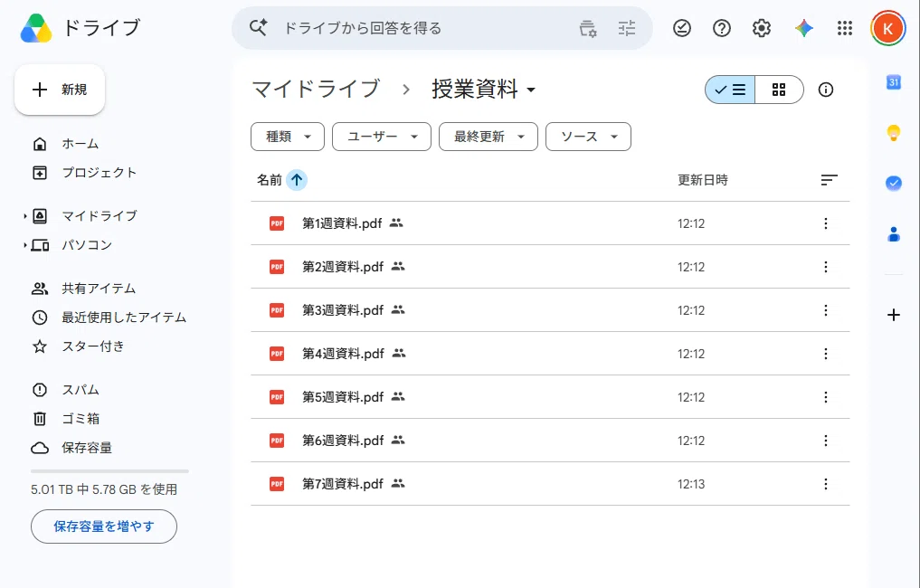Go to ホーム in the sidebar

81,144
